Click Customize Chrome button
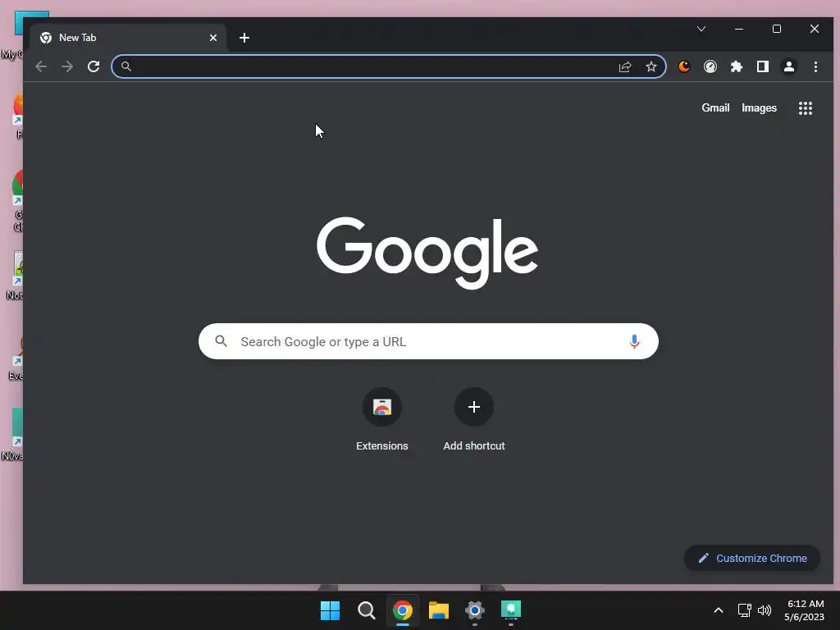The width and height of the screenshot is (840, 630). [752, 558]
